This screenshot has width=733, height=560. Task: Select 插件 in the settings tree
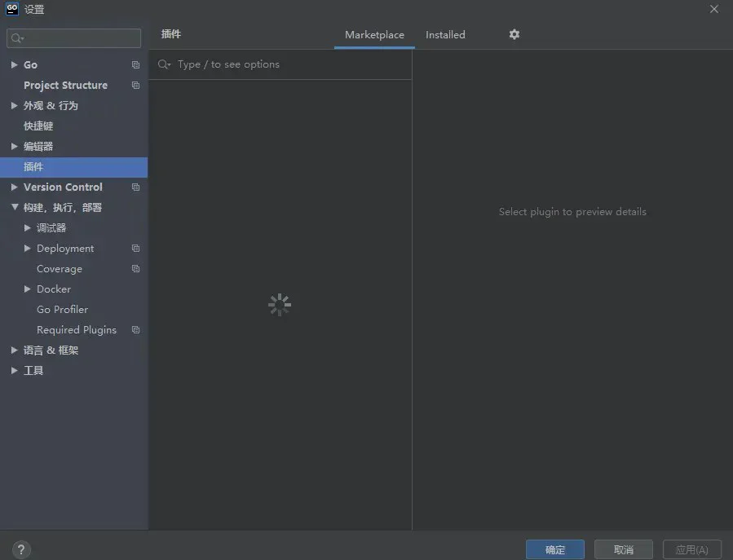click(74, 167)
